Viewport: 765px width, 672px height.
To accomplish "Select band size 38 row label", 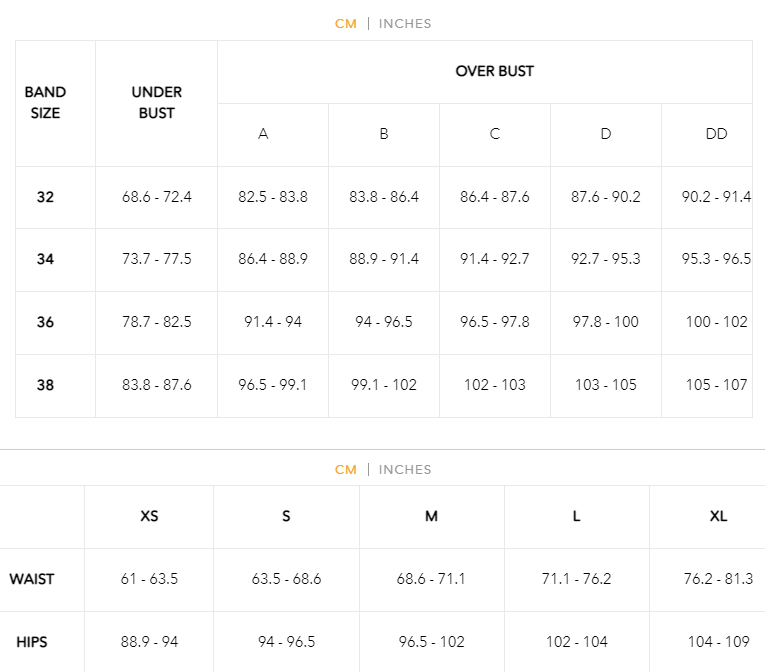I will (45, 385).
